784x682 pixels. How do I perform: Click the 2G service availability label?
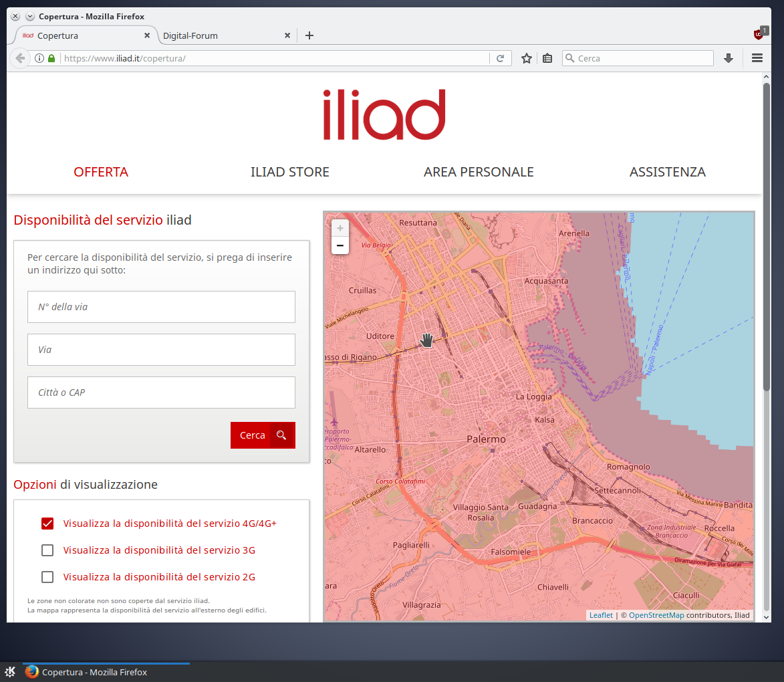tap(159, 577)
